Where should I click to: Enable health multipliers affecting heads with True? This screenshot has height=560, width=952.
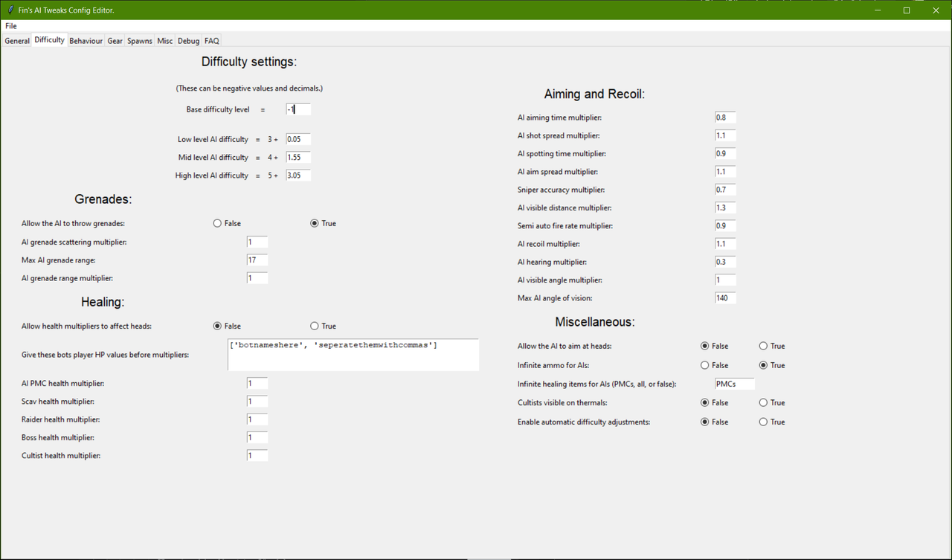tap(314, 325)
